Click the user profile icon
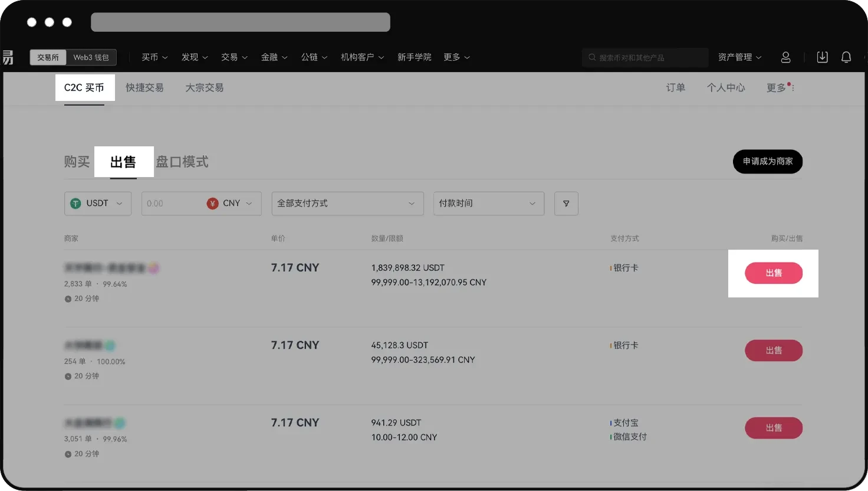 785,57
